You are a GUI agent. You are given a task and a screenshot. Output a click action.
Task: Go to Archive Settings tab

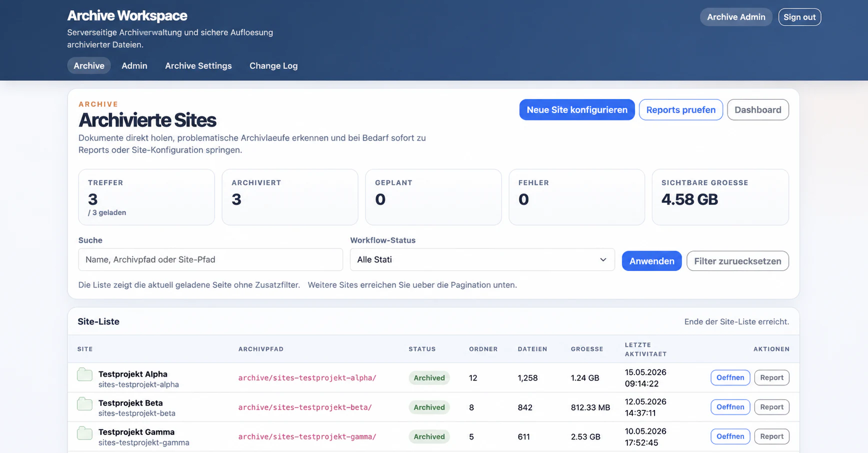[x=198, y=65]
